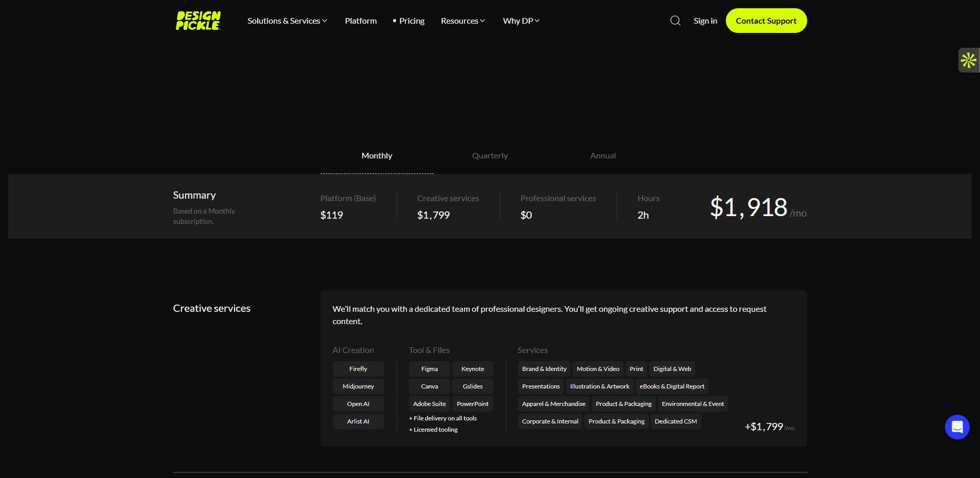This screenshot has width=980, height=478.
Task: Open the search icon
Action: pyautogui.click(x=674, y=21)
